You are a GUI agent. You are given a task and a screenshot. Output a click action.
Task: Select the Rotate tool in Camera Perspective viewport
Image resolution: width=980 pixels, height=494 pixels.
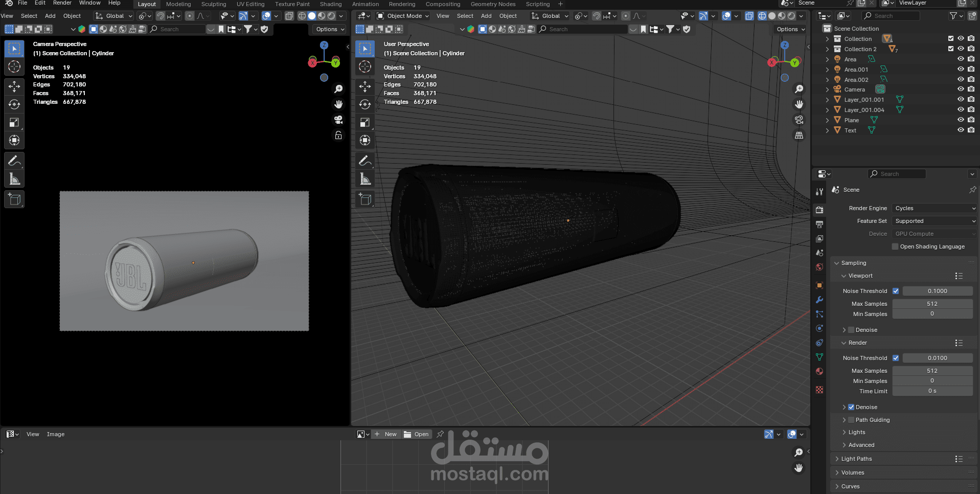[14, 104]
